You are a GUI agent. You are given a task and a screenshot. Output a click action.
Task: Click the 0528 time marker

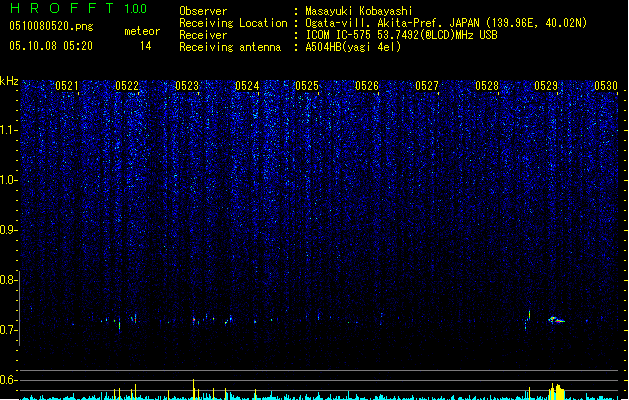point(487,86)
